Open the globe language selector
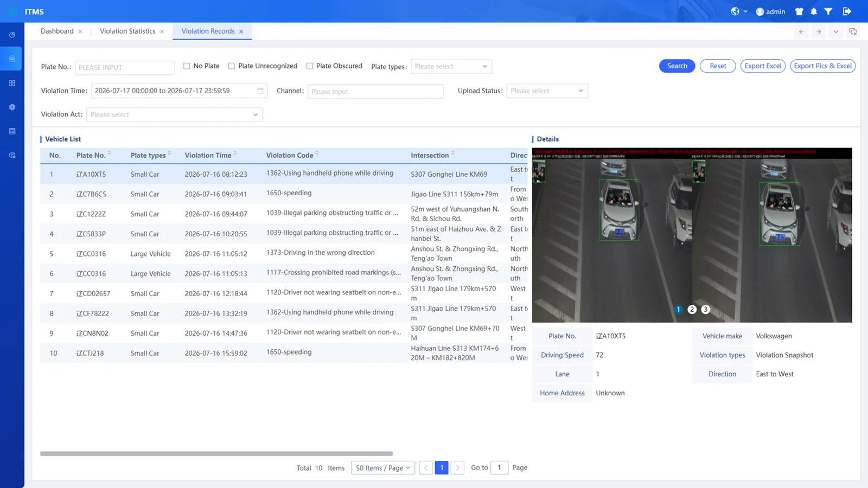The image size is (868, 488). point(735,11)
